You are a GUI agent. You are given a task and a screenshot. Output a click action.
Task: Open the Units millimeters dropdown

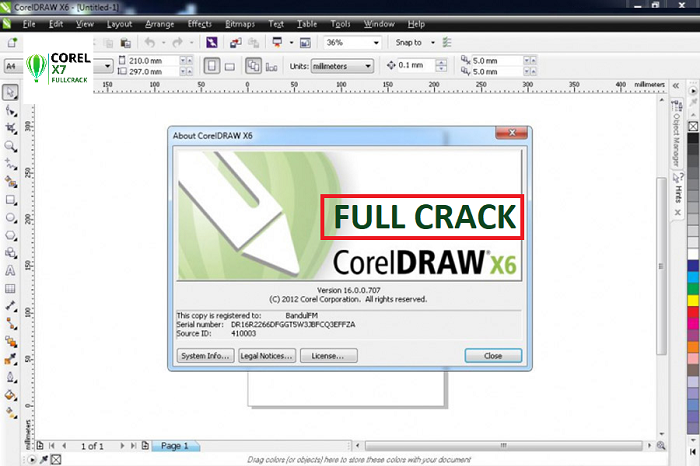pyautogui.click(x=368, y=66)
